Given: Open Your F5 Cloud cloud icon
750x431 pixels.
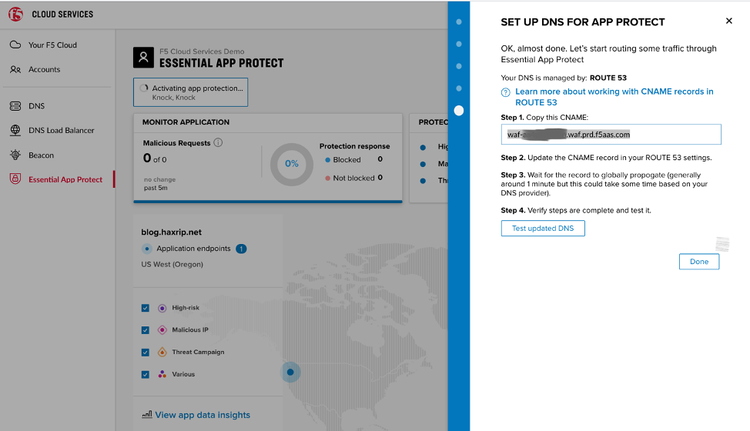Looking at the screenshot, I should pos(15,44).
